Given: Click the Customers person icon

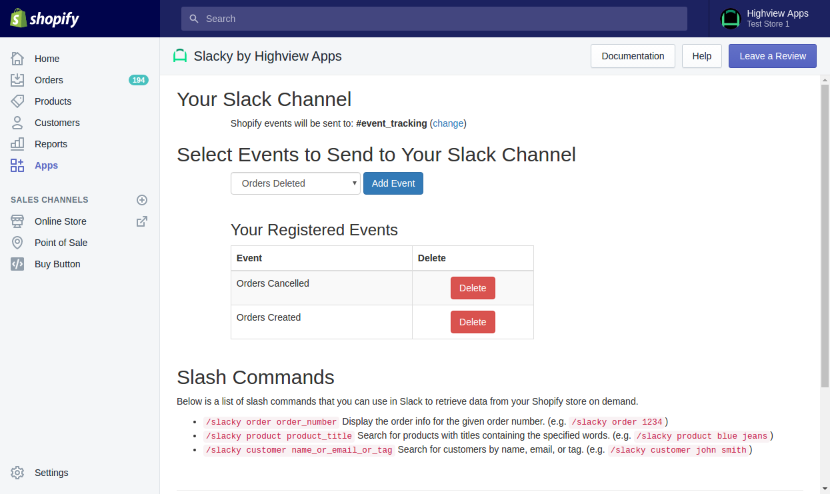Looking at the screenshot, I should (x=17, y=122).
